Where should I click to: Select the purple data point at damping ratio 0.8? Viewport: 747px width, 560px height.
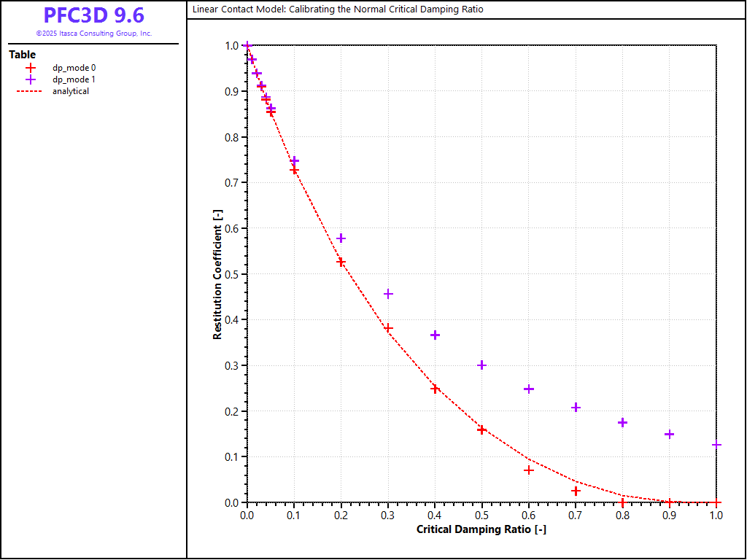[x=622, y=422]
